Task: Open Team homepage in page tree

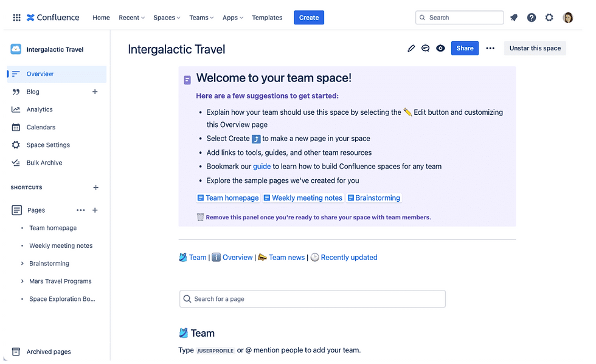Action: pyautogui.click(x=53, y=228)
